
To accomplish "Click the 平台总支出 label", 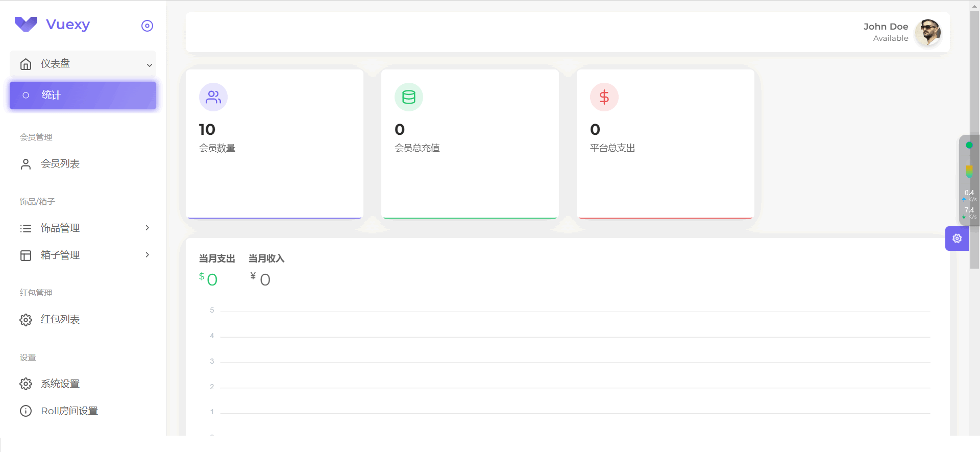I will pos(612,148).
